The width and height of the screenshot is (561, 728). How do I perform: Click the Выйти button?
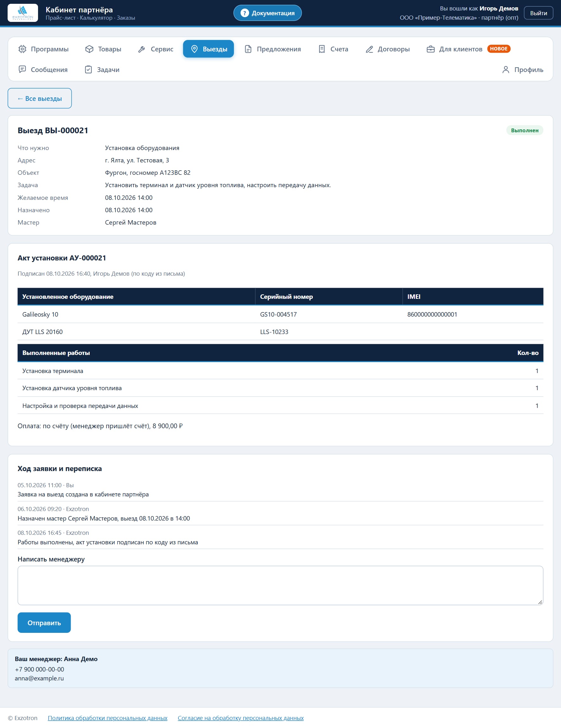click(538, 13)
